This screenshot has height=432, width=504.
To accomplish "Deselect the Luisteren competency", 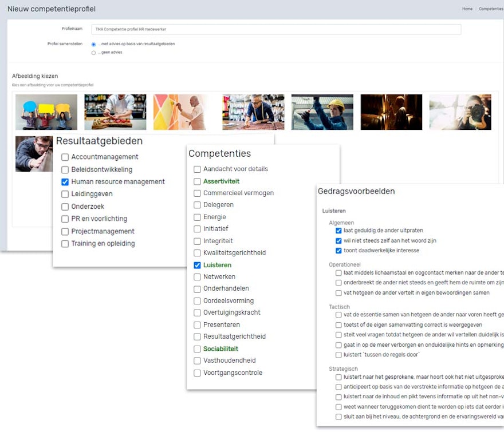I will pyautogui.click(x=196, y=265).
